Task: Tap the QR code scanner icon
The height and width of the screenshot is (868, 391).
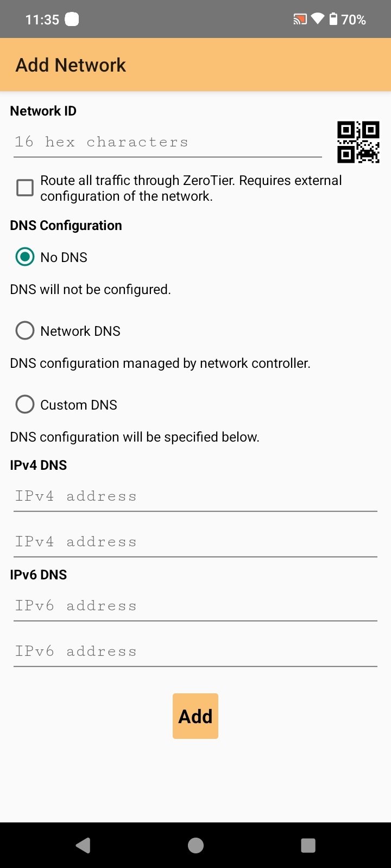Action: click(x=358, y=142)
